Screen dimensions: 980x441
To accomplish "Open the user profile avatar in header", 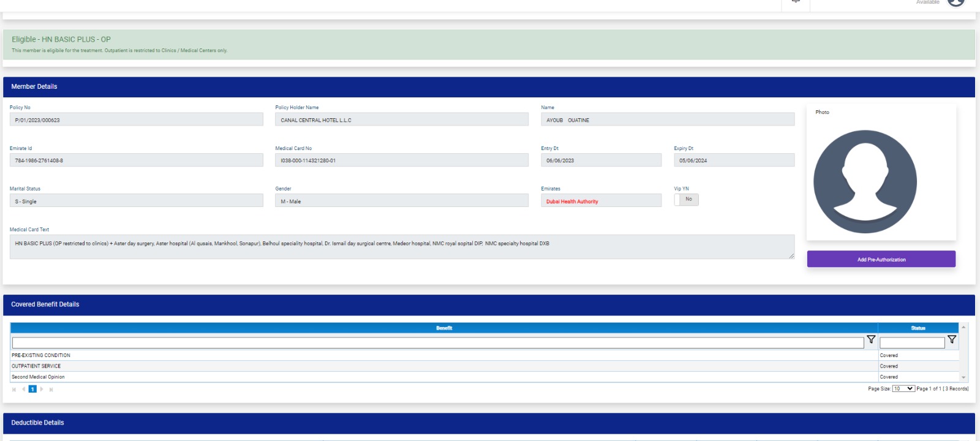I will click(956, 2).
